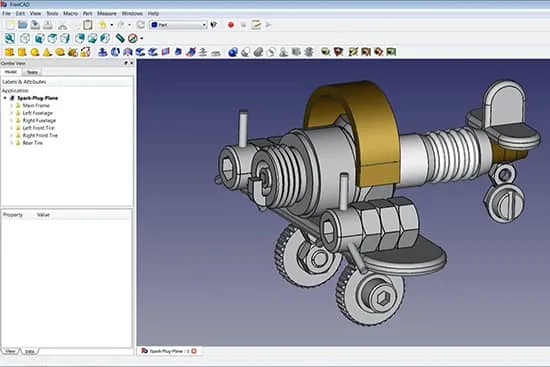Viewport: 550px width, 367px height.
Task: Open the Part menu
Action: (x=87, y=13)
